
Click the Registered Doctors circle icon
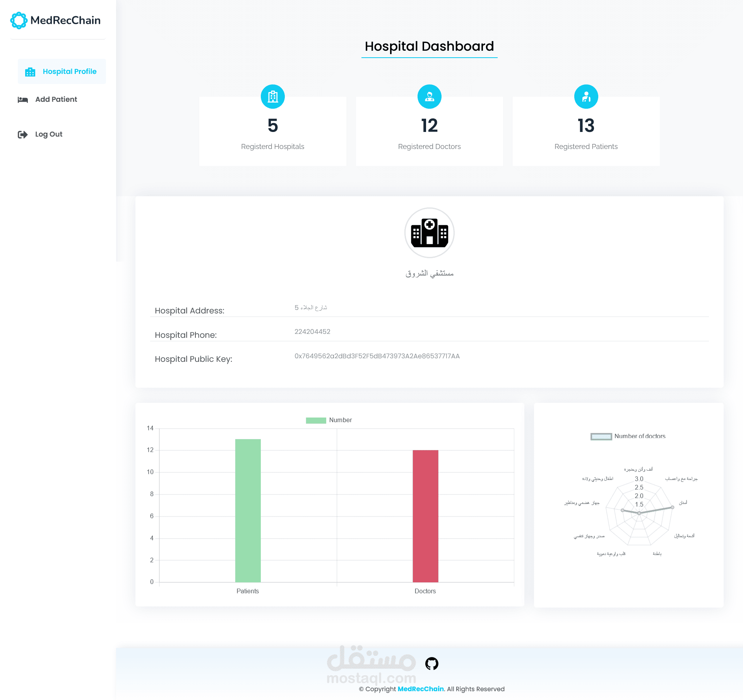tap(429, 96)
